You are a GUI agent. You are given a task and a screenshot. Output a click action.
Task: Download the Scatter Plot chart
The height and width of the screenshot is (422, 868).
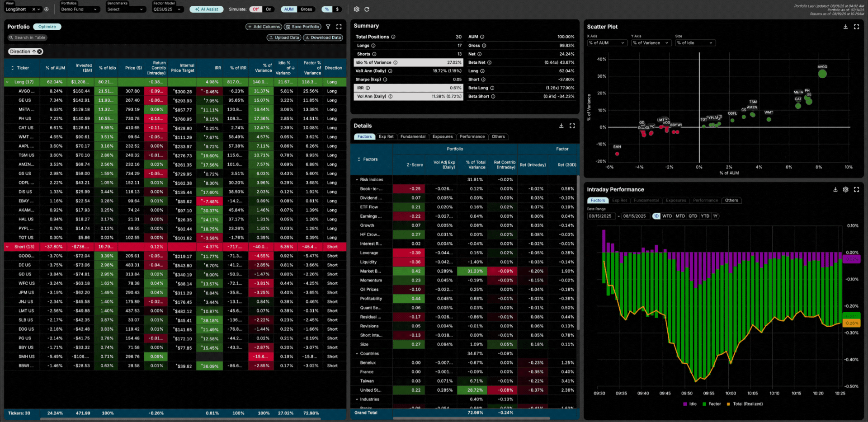click(x=845, y=27)
